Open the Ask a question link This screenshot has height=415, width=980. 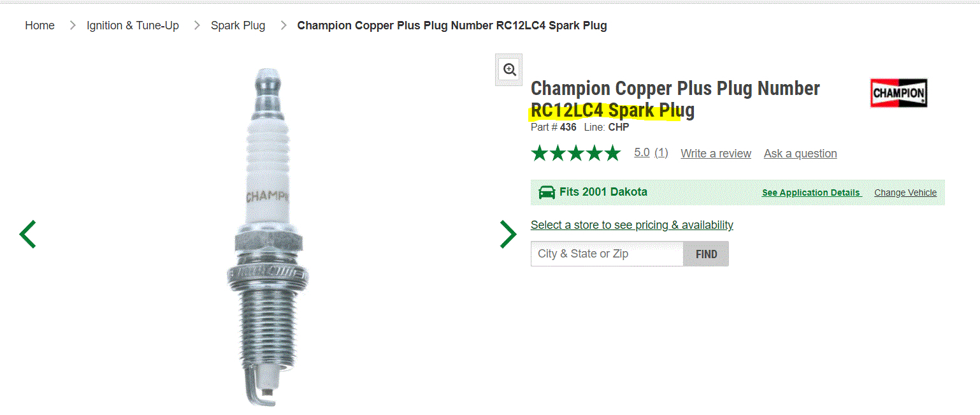coord(800,154)
